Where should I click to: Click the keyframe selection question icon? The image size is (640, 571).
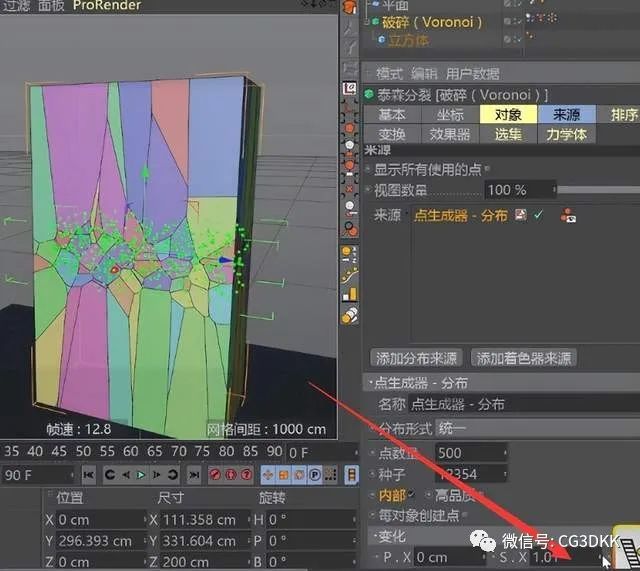246,475
